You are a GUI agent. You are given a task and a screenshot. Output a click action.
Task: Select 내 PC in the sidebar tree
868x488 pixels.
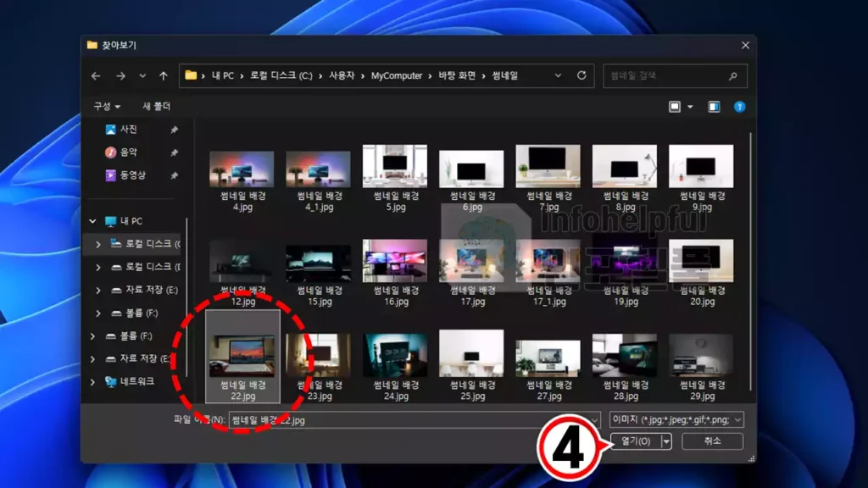(131, 221)
